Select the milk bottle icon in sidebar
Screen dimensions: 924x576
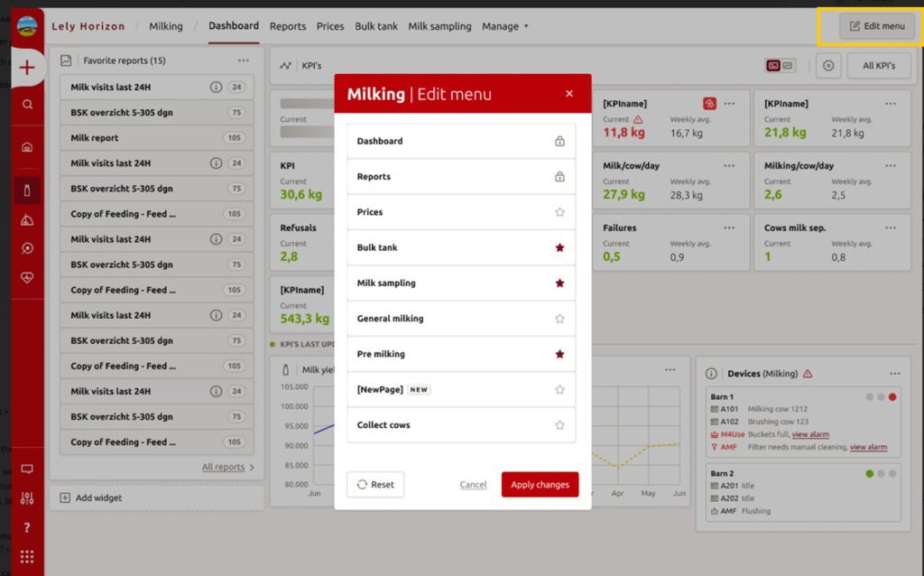(27, 190)
